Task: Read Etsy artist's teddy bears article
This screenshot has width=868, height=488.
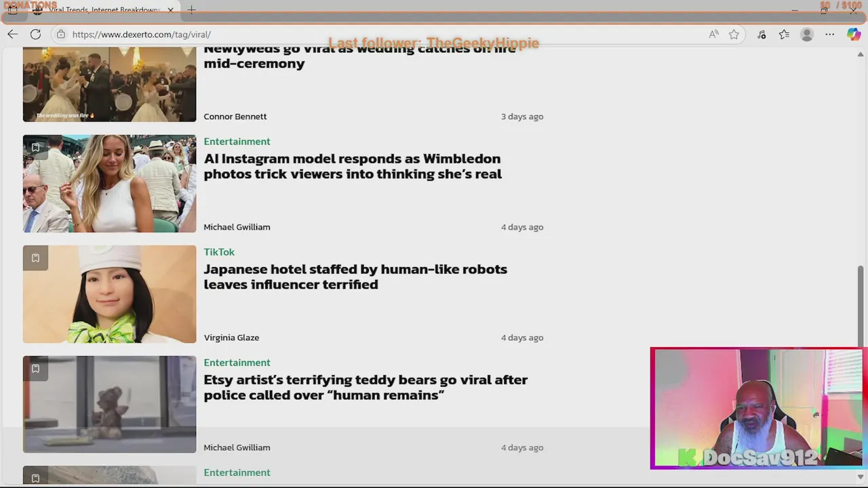Action: [x=366, y=387]
